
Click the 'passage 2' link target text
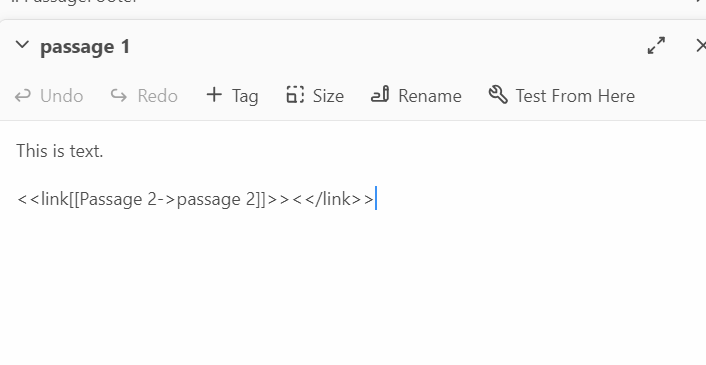pos(217,199)
